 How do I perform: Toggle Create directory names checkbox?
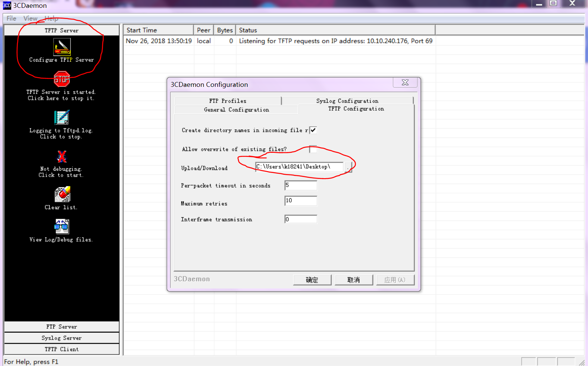313,130
